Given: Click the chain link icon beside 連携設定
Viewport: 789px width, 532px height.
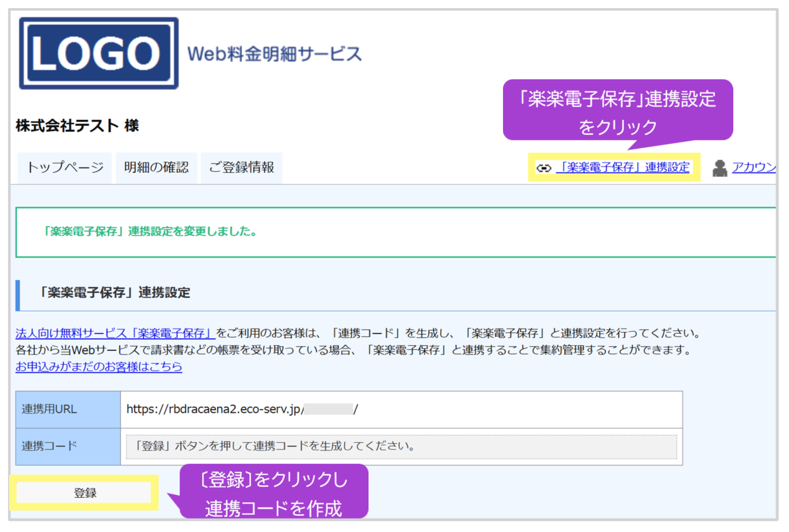Looking at the screenshot, I should pyautogui.click(x=544, y=168).
